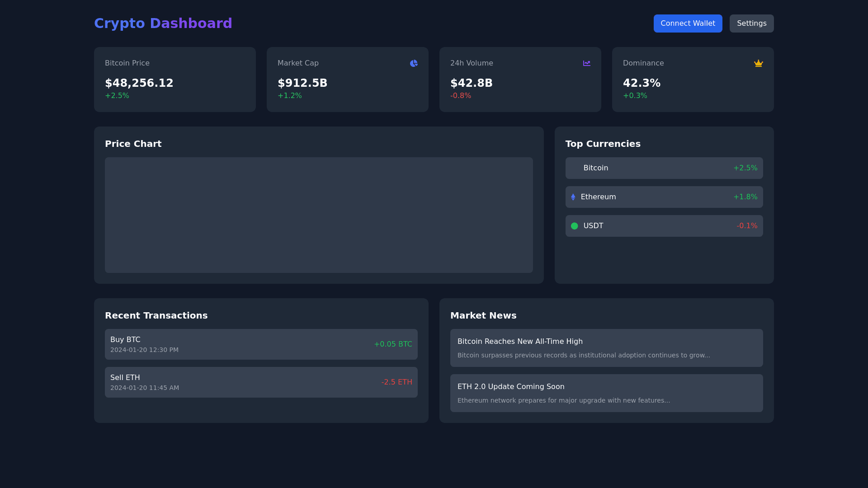Click the -2.5 ETH amount on Sell ETH transaction
Viewport: 868px width, 488px height.
point(396,382)
